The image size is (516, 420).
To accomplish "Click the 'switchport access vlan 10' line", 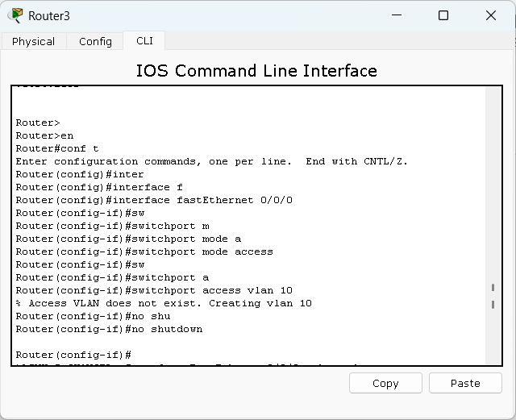I will [x=154, y=290].
